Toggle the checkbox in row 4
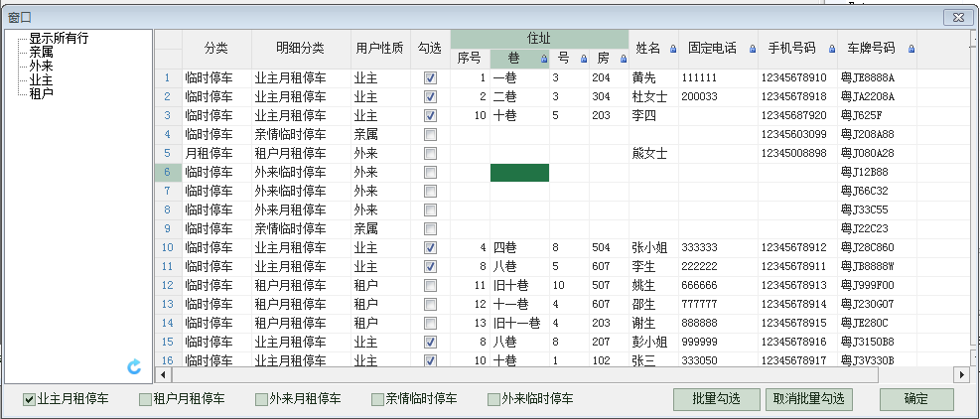The image size is (980, 419). click(430, 134)
